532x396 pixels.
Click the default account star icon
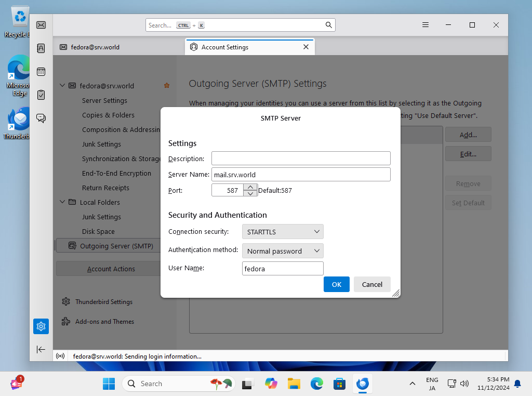point(167,86)
